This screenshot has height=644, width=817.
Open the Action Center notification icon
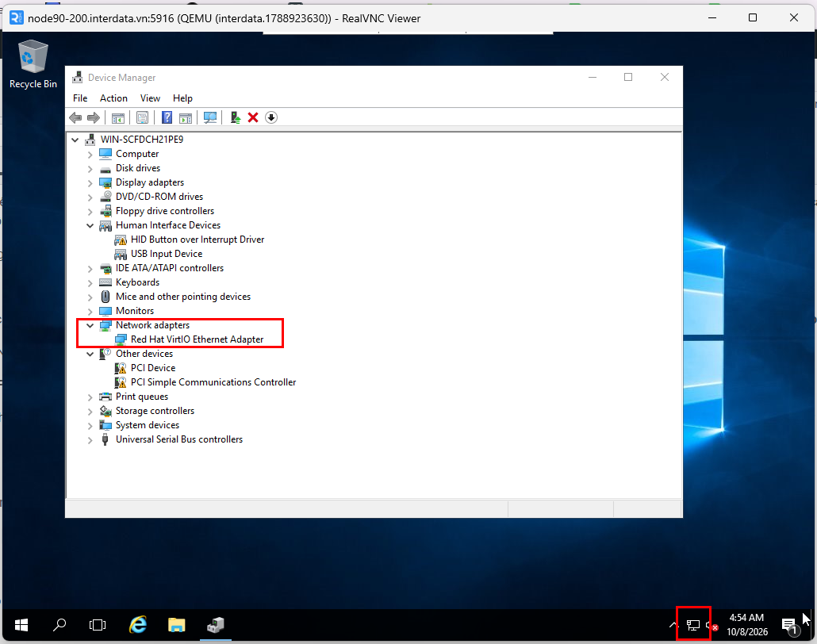pos(789,625)
